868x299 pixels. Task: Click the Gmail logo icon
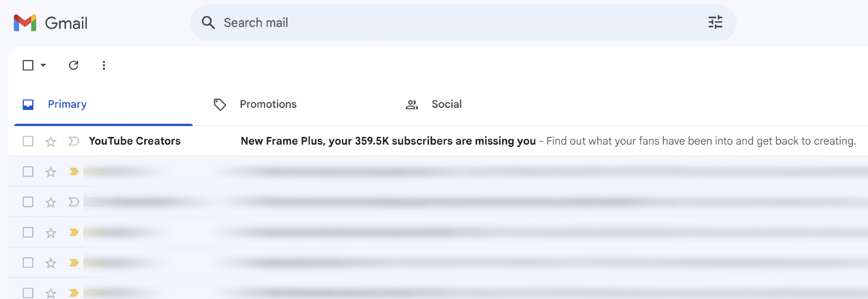click(x=25, y=23)
